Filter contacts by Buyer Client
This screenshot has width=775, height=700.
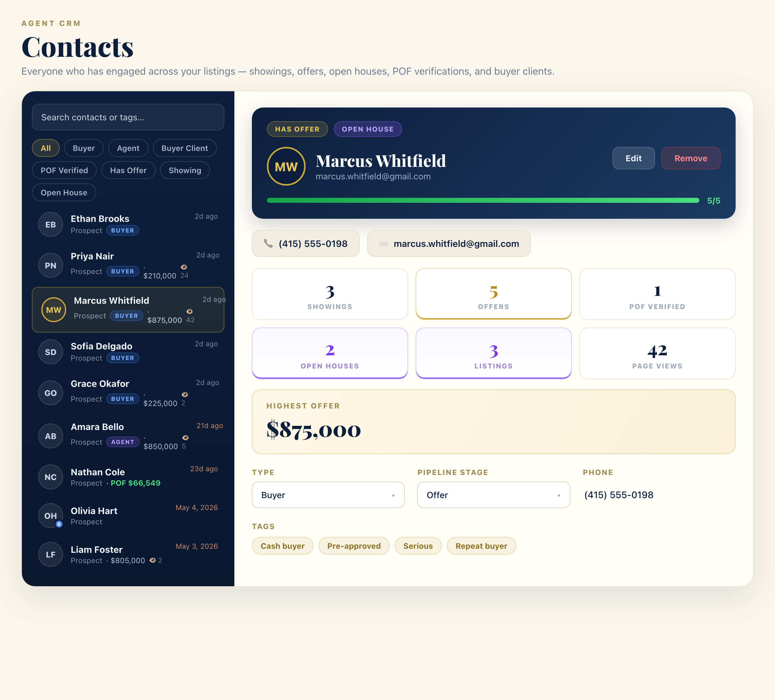coord(184,148)
